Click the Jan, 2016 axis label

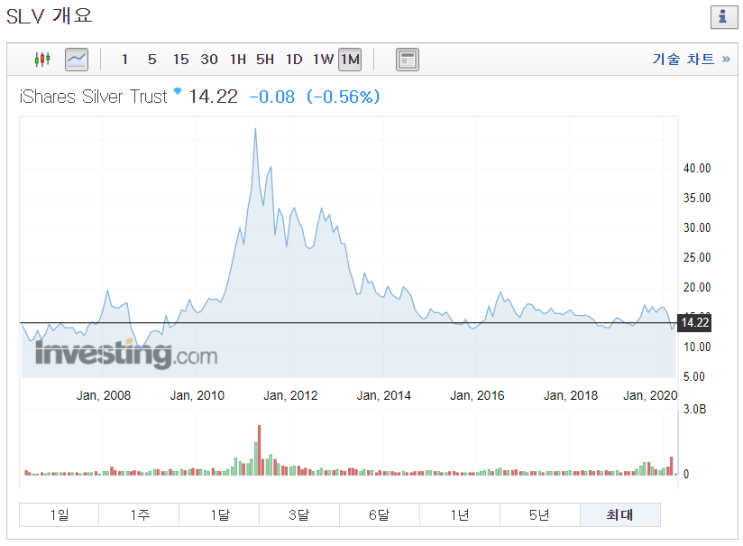point(477,395)
